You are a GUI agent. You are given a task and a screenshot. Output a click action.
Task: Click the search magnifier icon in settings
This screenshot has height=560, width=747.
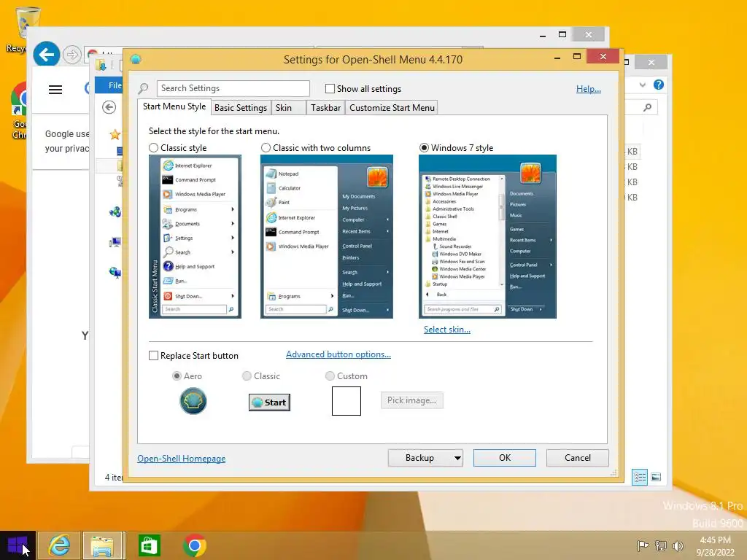(144, 88)
